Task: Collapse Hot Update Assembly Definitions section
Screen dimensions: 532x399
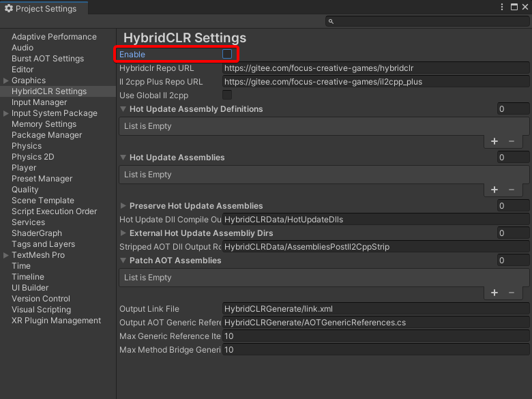Action: (x=123, y=109)
